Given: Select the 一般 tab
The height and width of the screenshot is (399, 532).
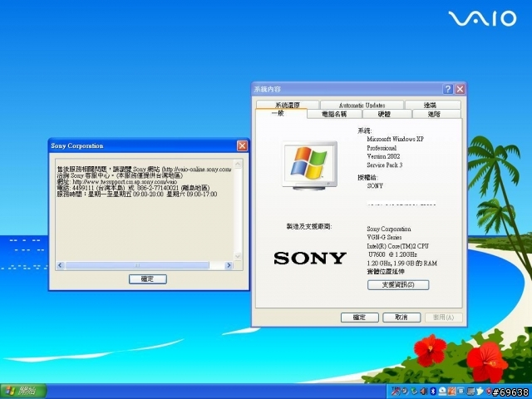Looking at the screenshot, I should (281, 113).
